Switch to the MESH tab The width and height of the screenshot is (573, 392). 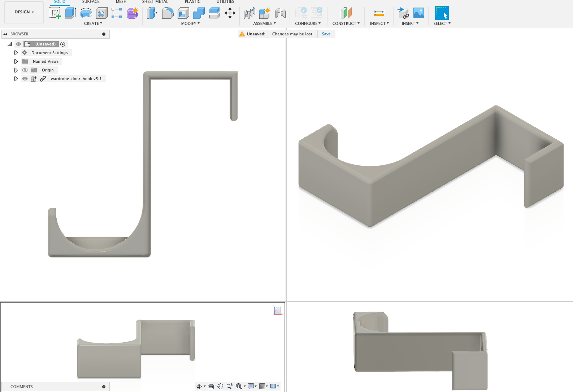121,2
